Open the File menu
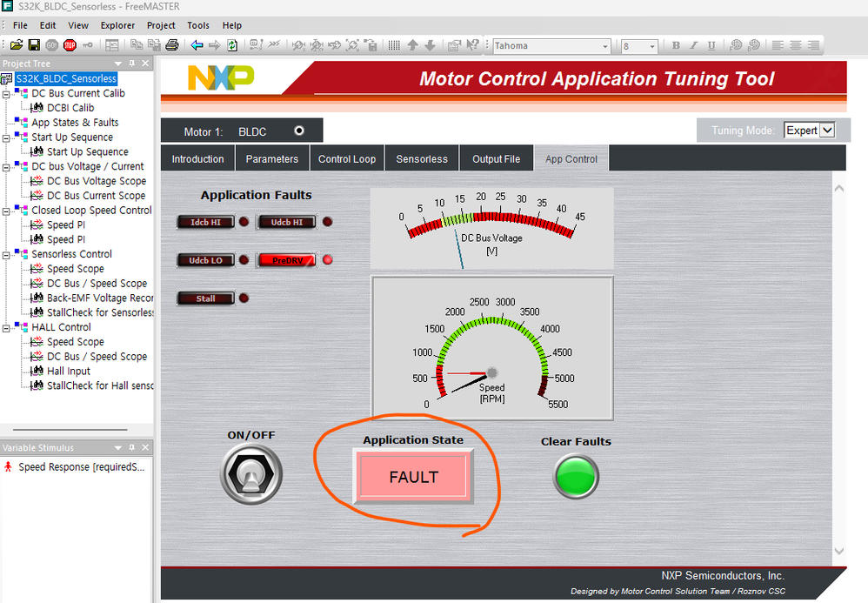Viewport: 868px width, 603px height. [x=20, y=25]
